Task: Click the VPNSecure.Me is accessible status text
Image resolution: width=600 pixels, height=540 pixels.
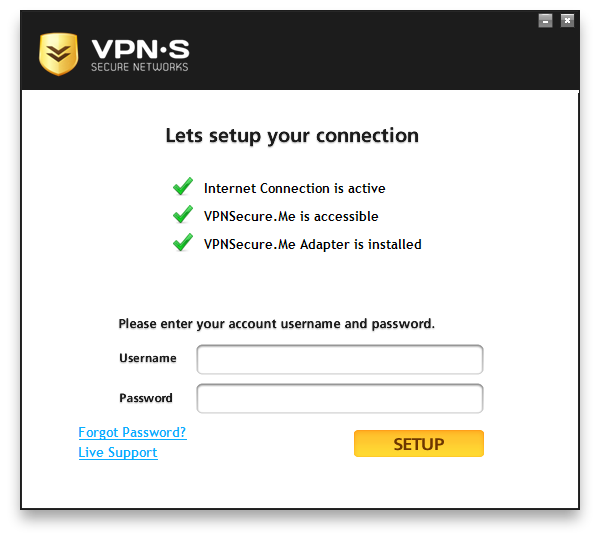Action: tap(291, 216)
